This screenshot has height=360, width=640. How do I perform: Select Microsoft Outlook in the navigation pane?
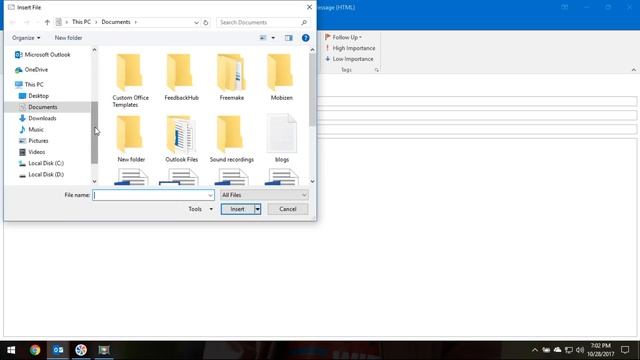click(x=42, y=55)
